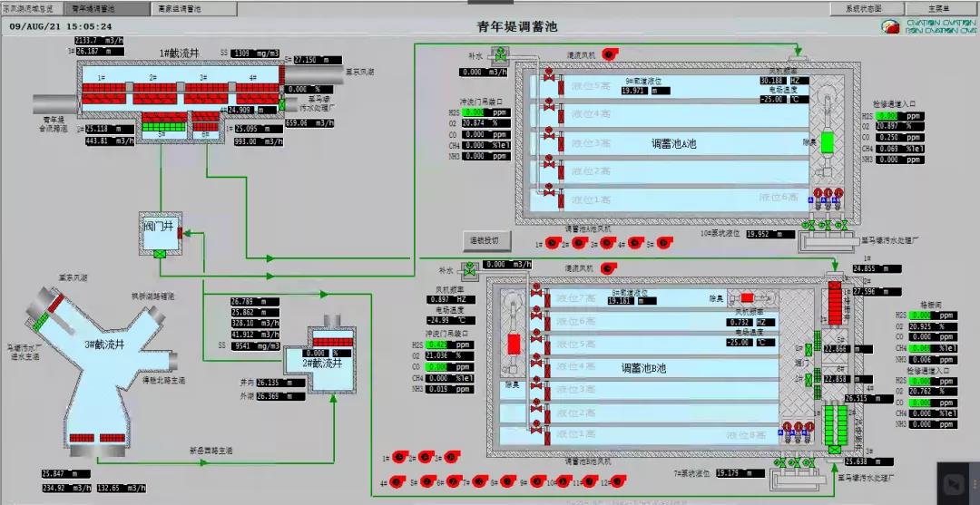Click the red 除臭 device left of pool B
The width and height of the screenshot is (980, 505).
tap(512, 345)
